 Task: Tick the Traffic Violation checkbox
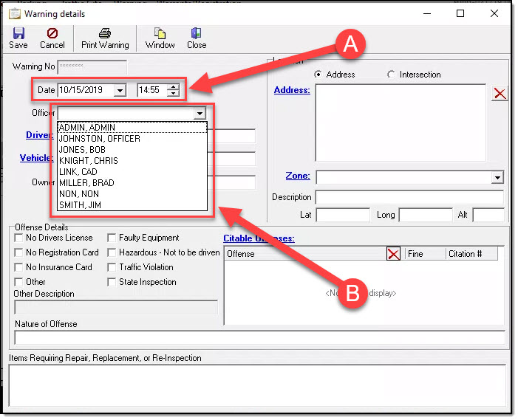pos(112,267)
